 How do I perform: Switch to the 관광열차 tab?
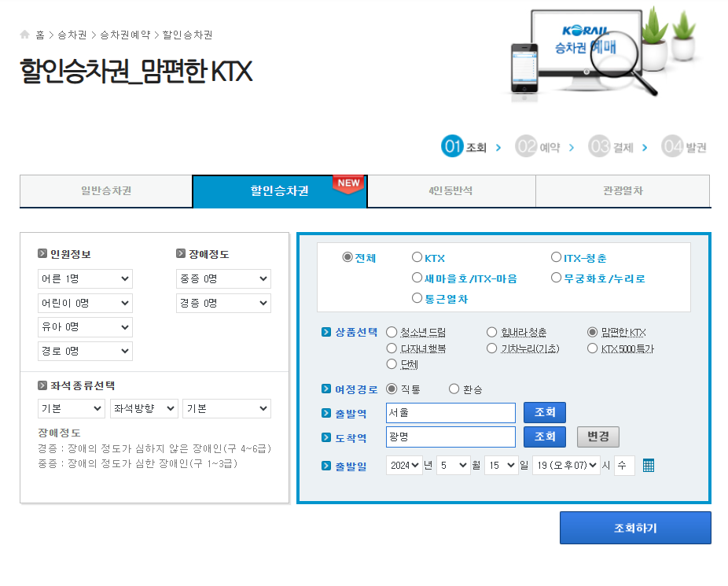(x=623, y=190)
